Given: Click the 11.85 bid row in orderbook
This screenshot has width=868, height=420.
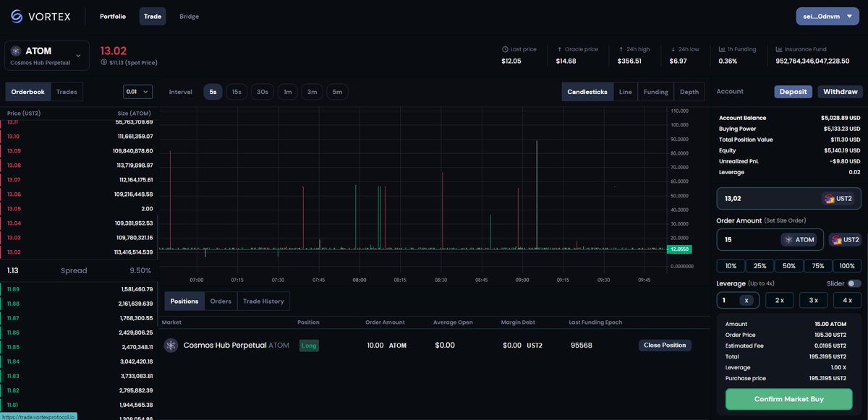Looking at the screenshot, I should [x=77, y=347].
